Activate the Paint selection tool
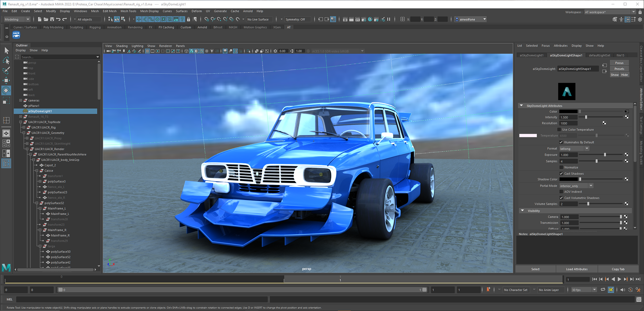Image resolution: width=644 pixels, height=311 pixels. (x=6, y=70)
